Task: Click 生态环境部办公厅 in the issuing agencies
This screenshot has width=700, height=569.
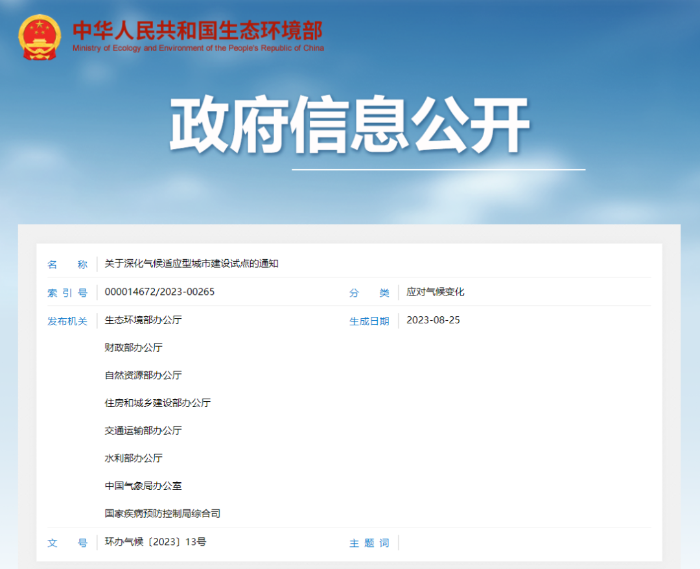Action: click(143, 320)
